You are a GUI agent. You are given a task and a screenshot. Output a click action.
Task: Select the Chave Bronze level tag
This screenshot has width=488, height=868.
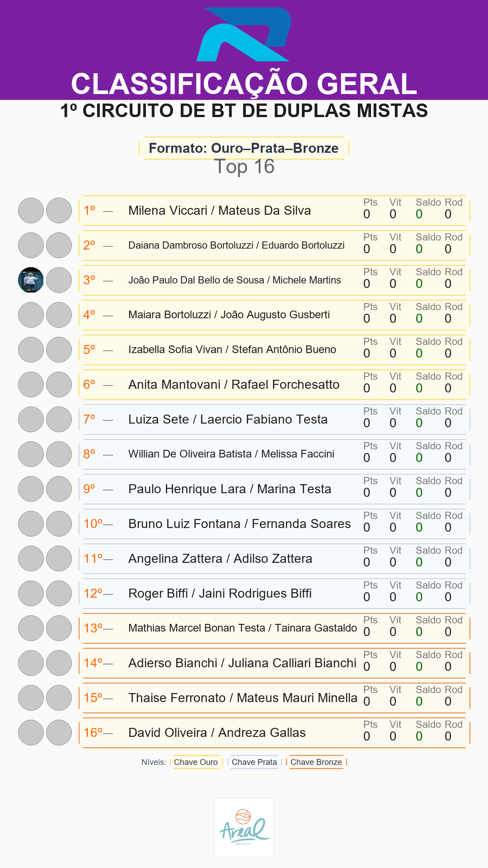coord(316,762)
